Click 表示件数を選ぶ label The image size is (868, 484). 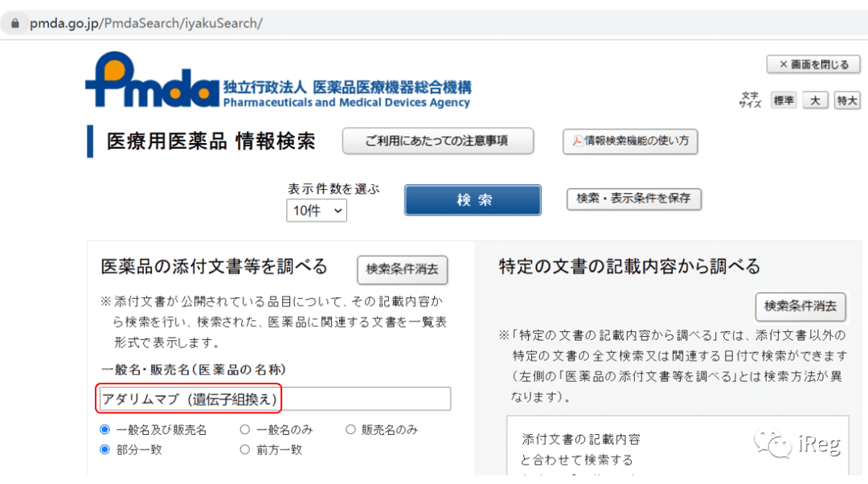pos(334,189)
